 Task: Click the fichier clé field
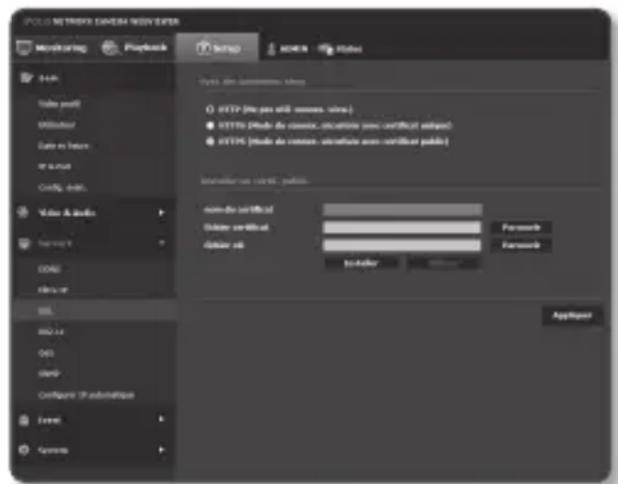(x=402, y=245)
